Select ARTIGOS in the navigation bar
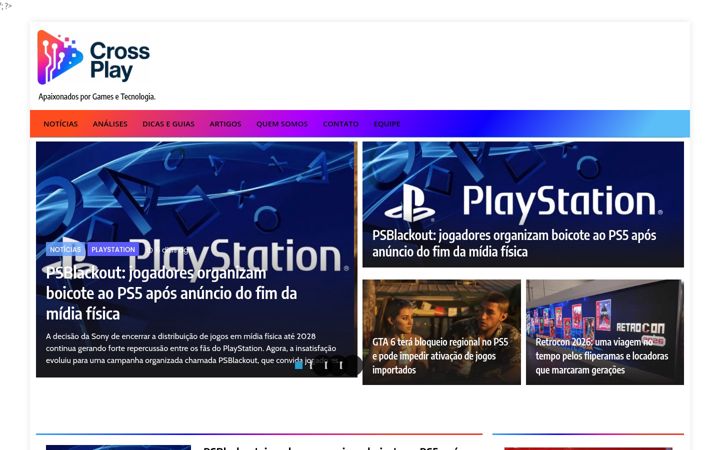The height and width of the screenshot is (450, 720). pos(225,124)
